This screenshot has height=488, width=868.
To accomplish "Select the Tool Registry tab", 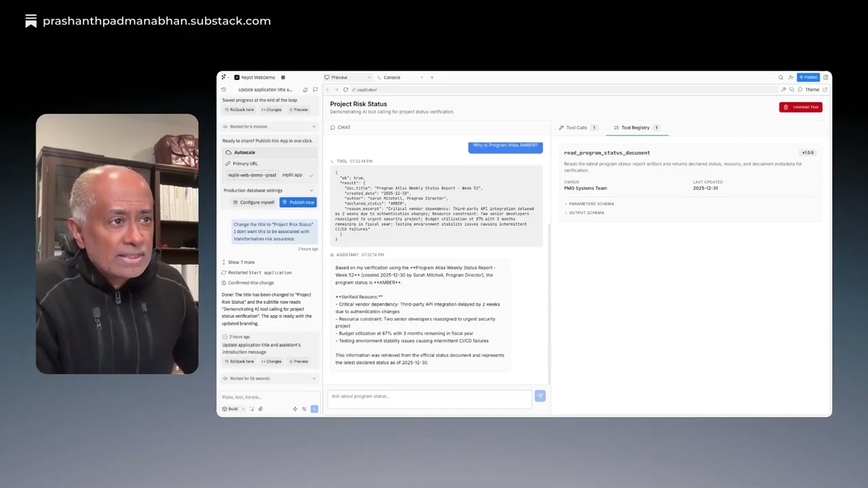I will click(x=636, y=127).
